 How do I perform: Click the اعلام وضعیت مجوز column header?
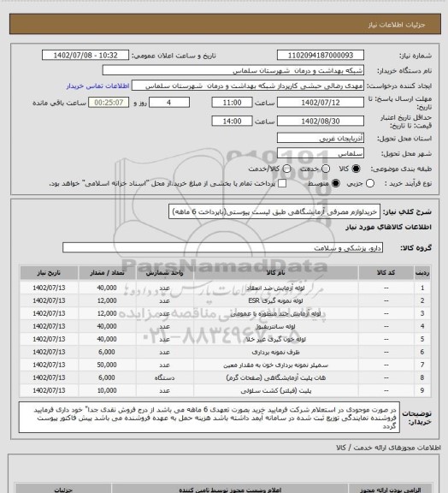point(230,490)
